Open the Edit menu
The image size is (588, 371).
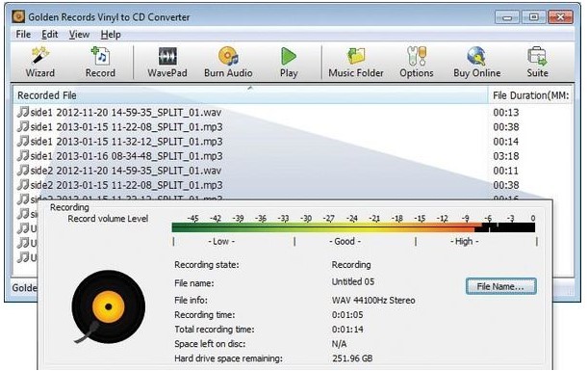[x=49, y=35]
